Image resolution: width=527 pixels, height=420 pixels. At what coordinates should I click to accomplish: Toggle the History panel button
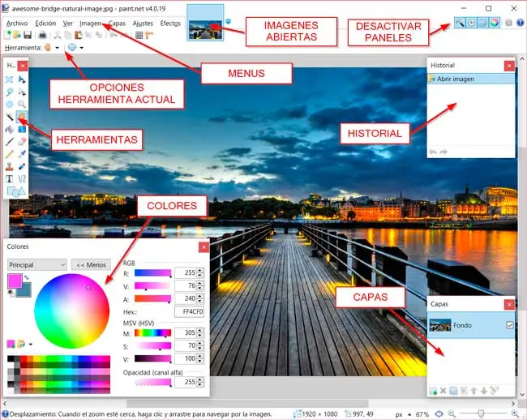(472, 23)
